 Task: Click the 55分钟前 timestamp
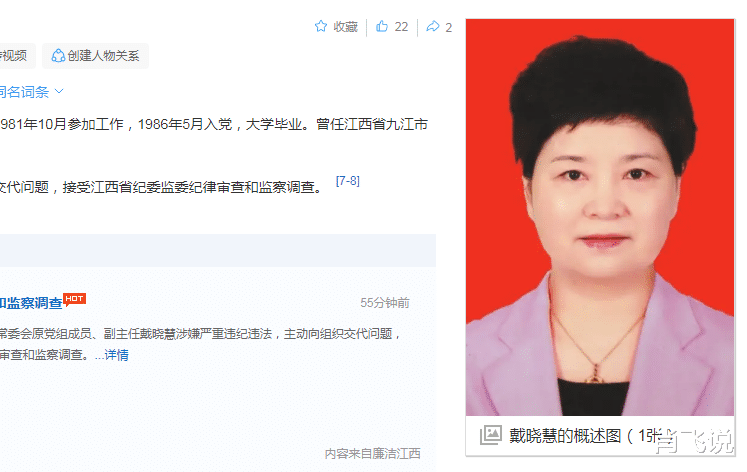click(x=385, y=303)
